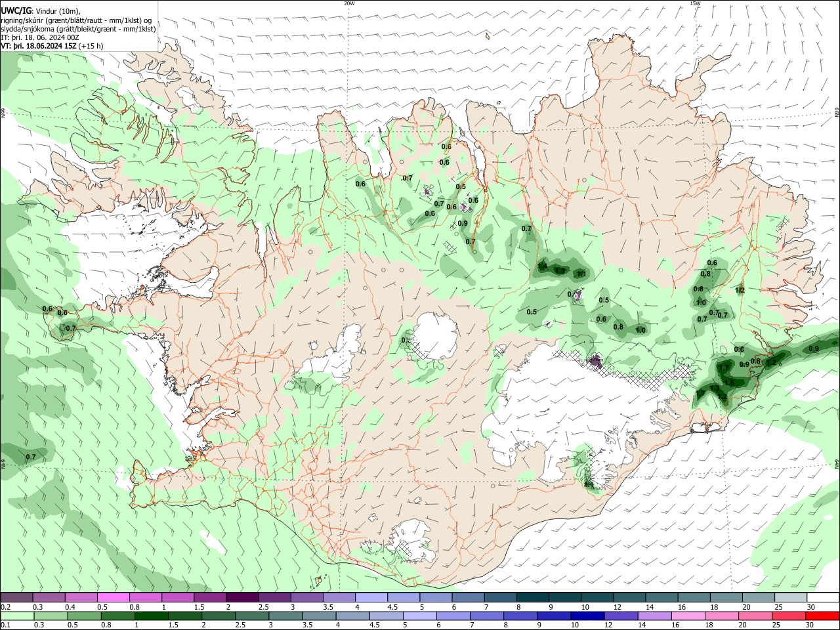
Task: Click the '.7' rainfall value in northern Iceland
Action: point(407,178)
